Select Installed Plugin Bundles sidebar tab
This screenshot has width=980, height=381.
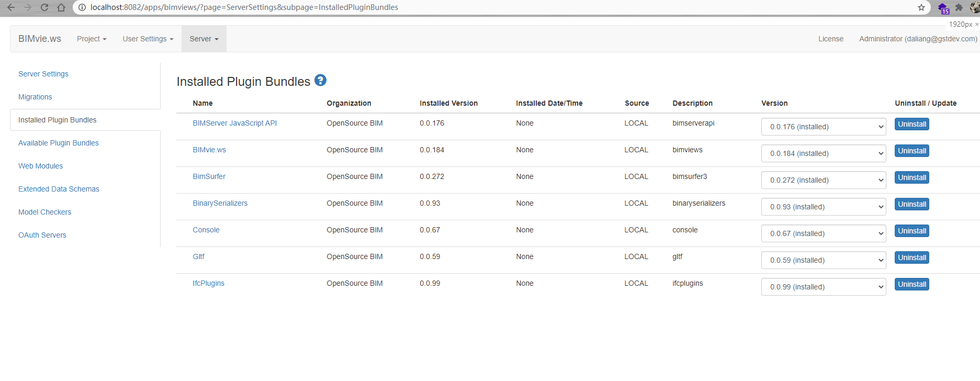point(85,120)
